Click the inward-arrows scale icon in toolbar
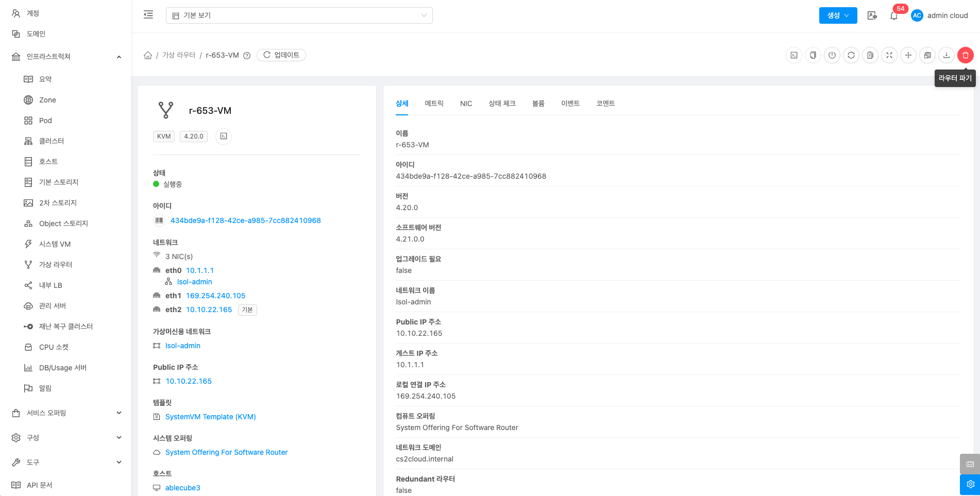 pyautogui.click(x=889, y=55)
